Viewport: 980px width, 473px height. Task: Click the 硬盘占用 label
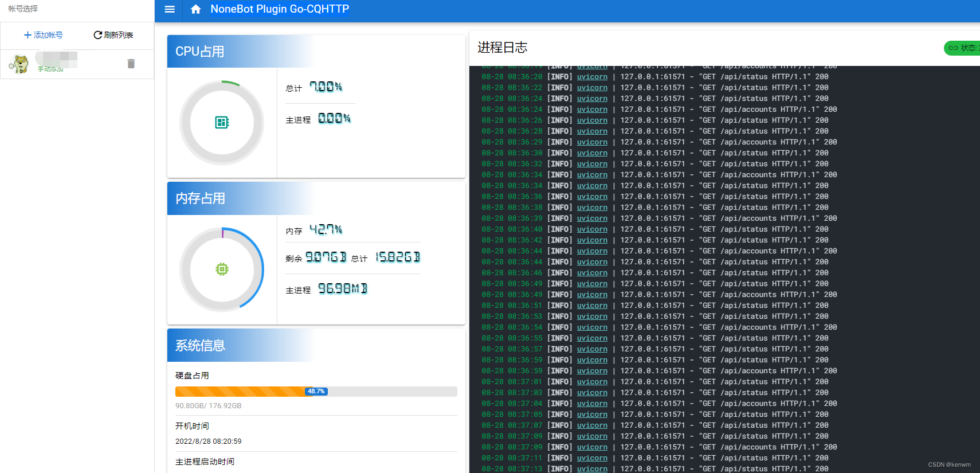point(192,376)
